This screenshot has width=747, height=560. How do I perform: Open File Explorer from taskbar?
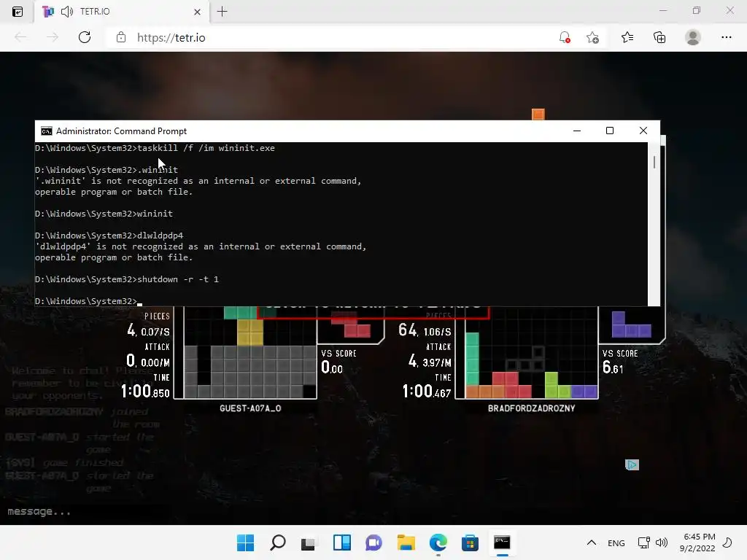(406, 542)
